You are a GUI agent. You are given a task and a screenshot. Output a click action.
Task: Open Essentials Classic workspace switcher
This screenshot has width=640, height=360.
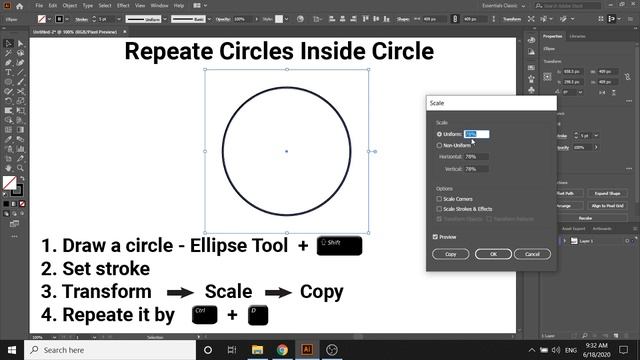503,6
